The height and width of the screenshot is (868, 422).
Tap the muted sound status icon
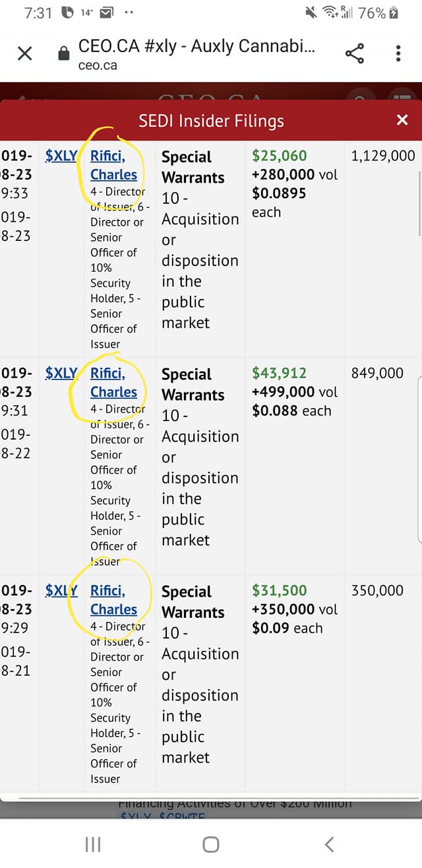click(x=311, y=13)
